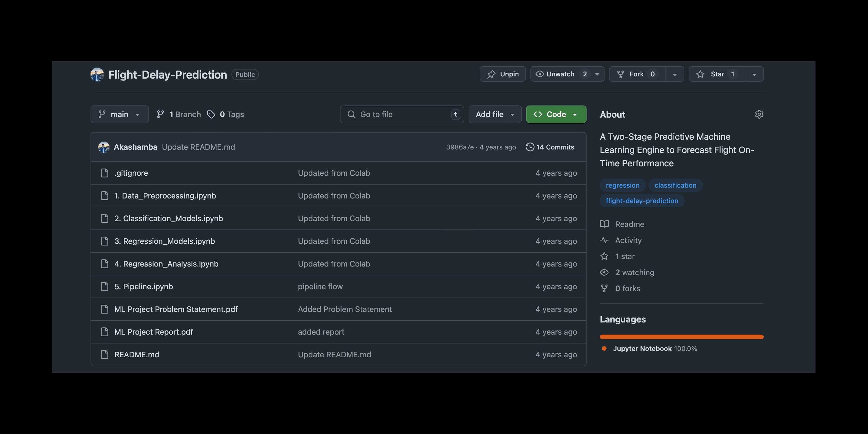Focus the Go to file search field
This screenshot has width=868, height=434.
pyautogui.click(x=402, y=114)
